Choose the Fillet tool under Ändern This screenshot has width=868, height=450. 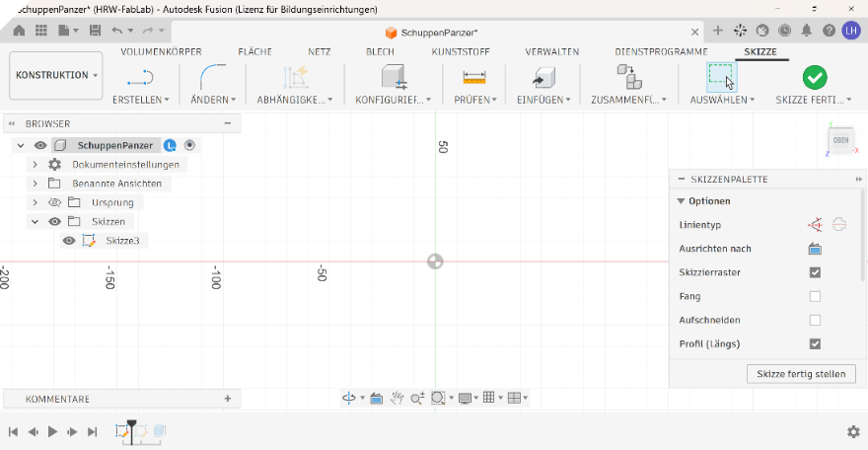click(x=213, y=76)
